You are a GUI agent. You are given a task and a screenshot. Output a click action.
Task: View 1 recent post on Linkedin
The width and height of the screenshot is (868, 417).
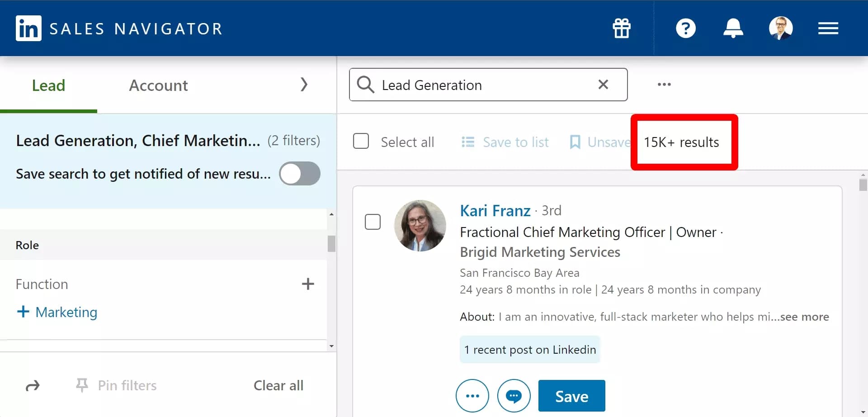click(x=530, y=350)
